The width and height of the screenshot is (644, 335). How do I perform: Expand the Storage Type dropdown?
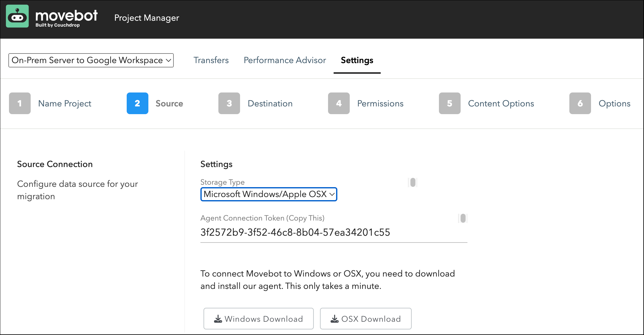(x=269, y=194)
